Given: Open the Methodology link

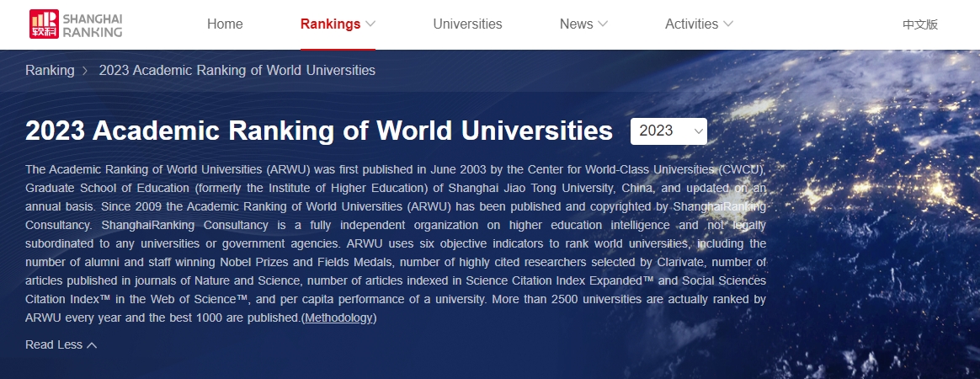Looking at the screenshot, I should tap(338, 318).
